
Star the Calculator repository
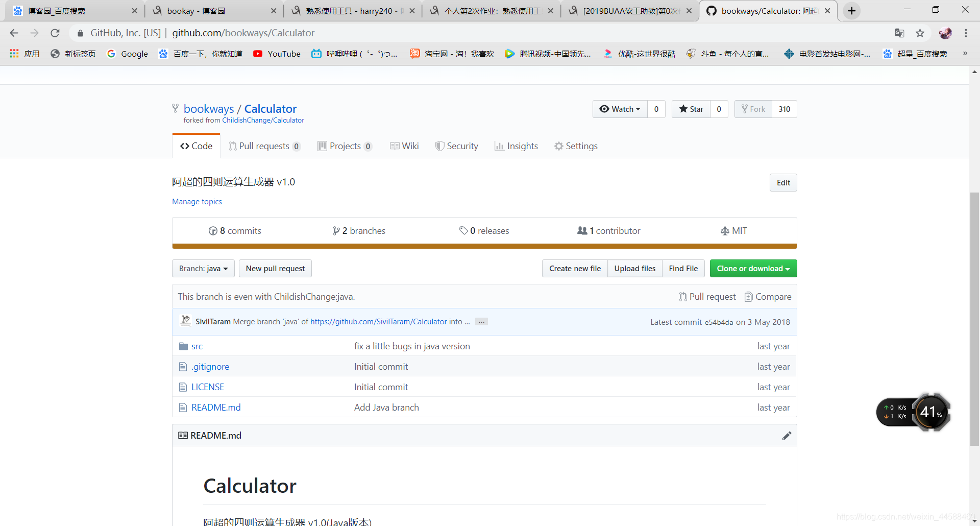point(691,109)
